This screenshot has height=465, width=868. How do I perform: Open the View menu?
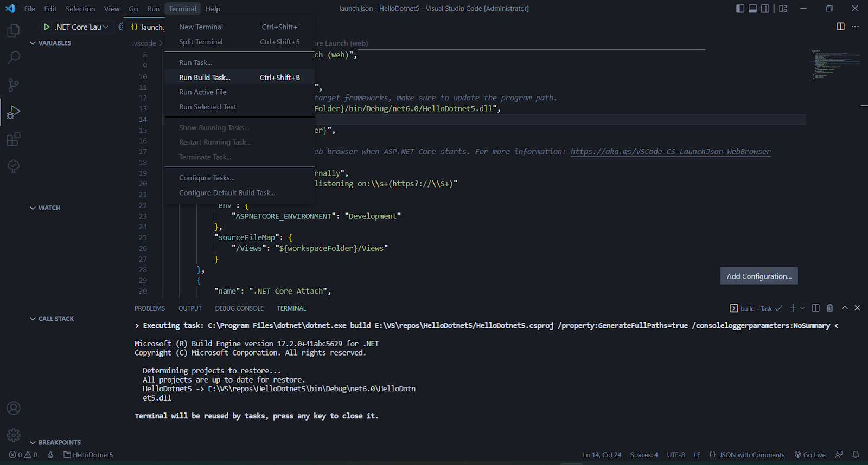112,9
